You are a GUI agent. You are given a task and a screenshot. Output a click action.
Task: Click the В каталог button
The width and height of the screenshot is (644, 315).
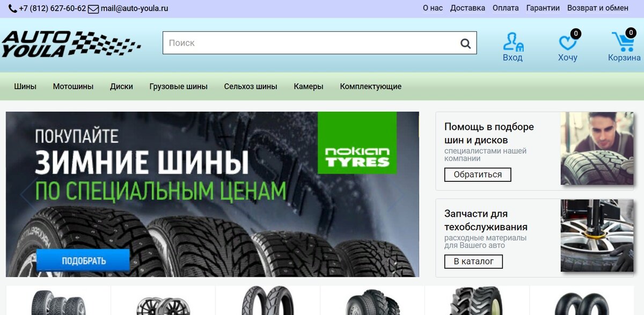point(473,261)
